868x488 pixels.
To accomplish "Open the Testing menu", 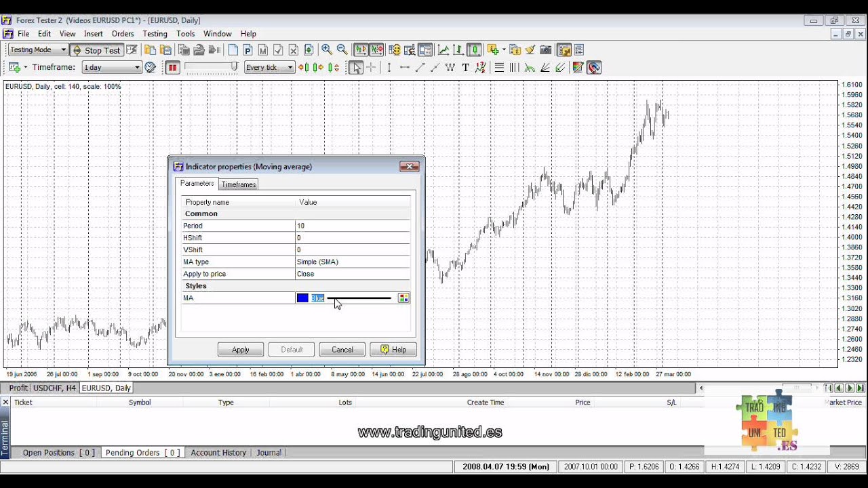I will click(155, 34).
